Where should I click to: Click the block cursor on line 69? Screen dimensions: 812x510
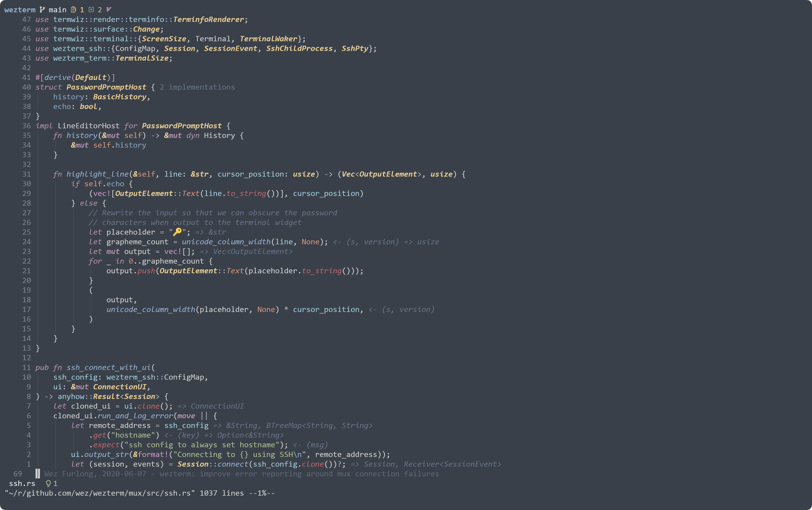click(38, 474)
